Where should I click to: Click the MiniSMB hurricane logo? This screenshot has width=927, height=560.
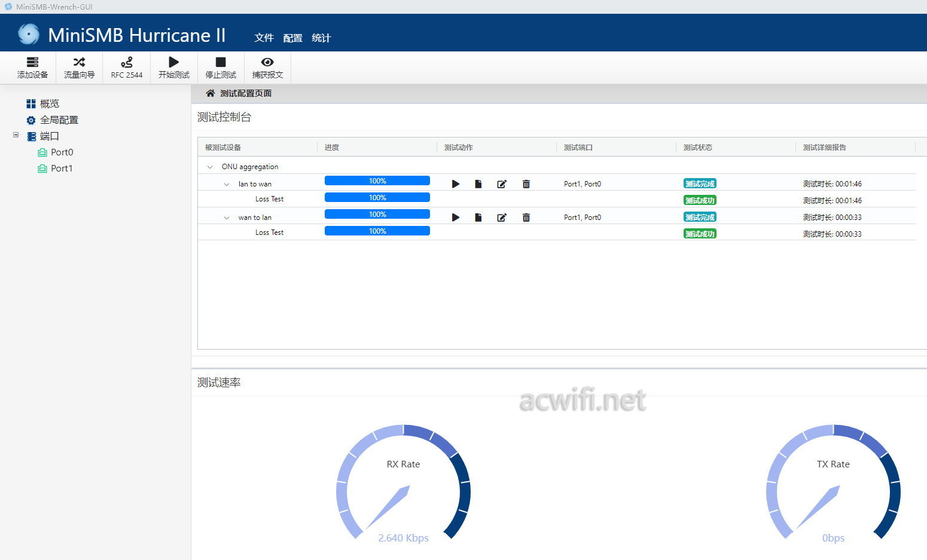[29, 34]
